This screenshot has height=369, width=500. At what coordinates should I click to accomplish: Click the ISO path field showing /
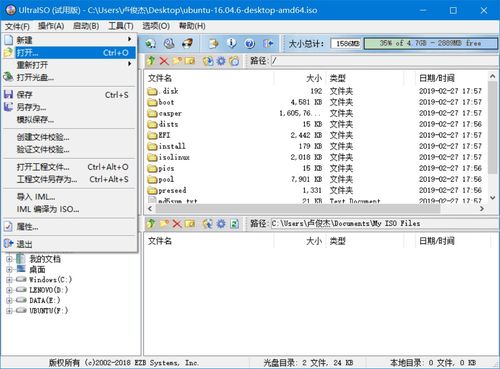(x=384, y=61)
